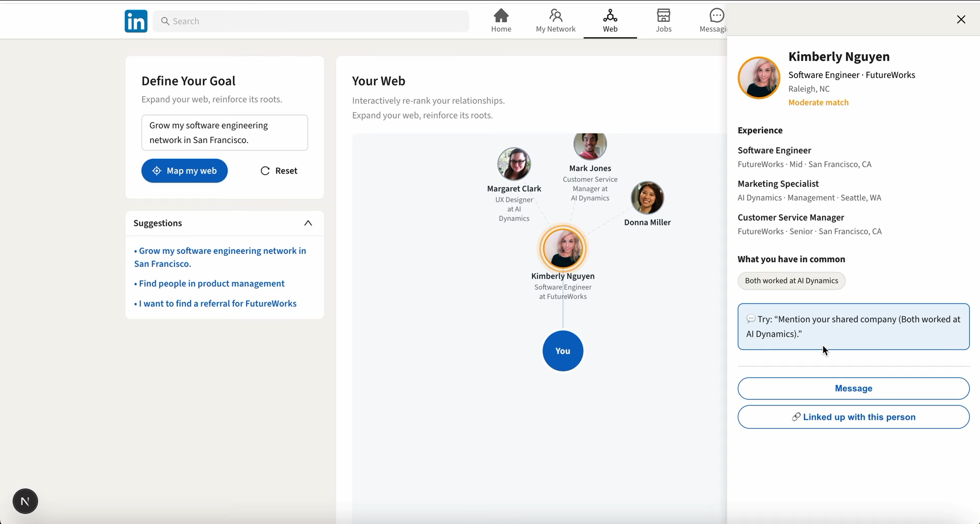Select Kimberly Nguyen's highlighted node avatar
Screen dimensions: 980x524
[x=563, y=248]
